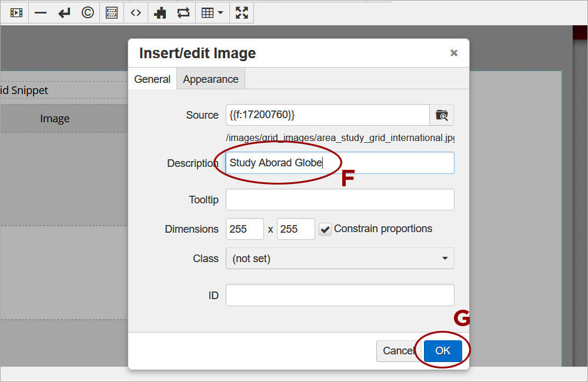The width and height of the screenshot is (588, 382).
Task: Click the line break arrow icon
Action: coord(64,12)
